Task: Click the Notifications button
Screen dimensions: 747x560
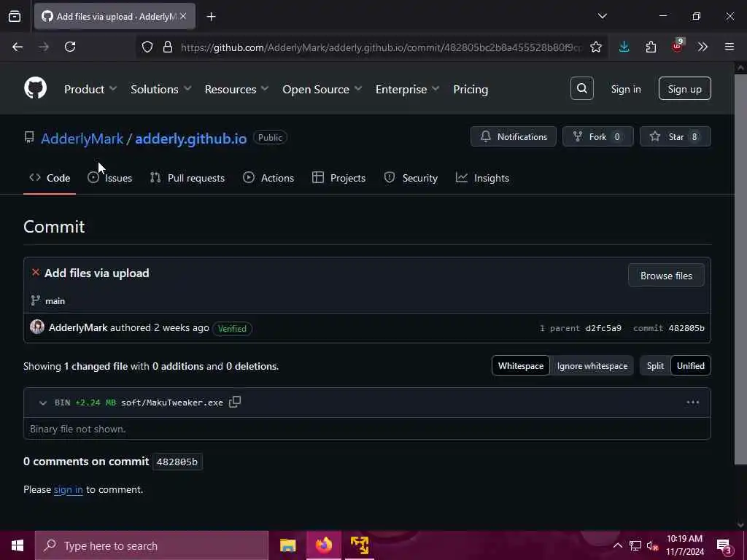Action: tap(513, 136)
